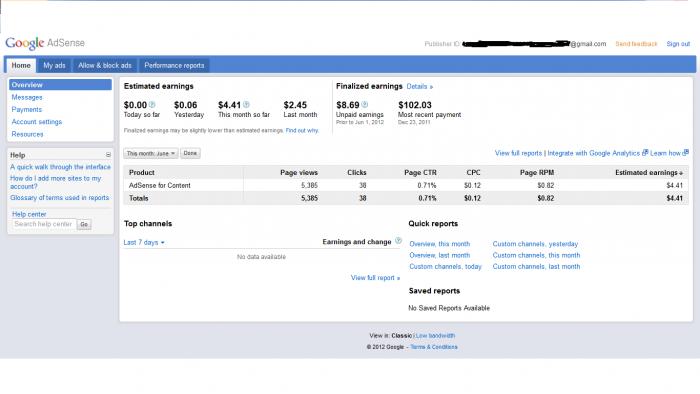Screen dimensions: 700x394
Task: Click the Find out why link
Action: pos(302,131)
